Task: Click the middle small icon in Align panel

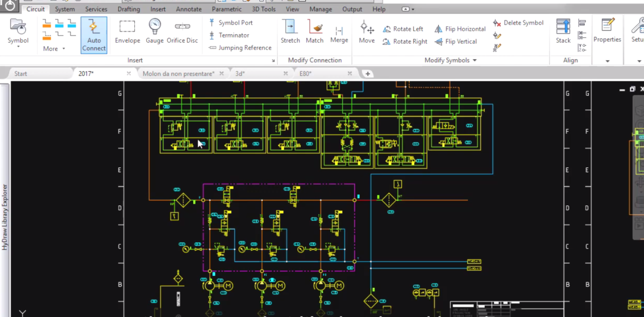Action: pos(582,35)
